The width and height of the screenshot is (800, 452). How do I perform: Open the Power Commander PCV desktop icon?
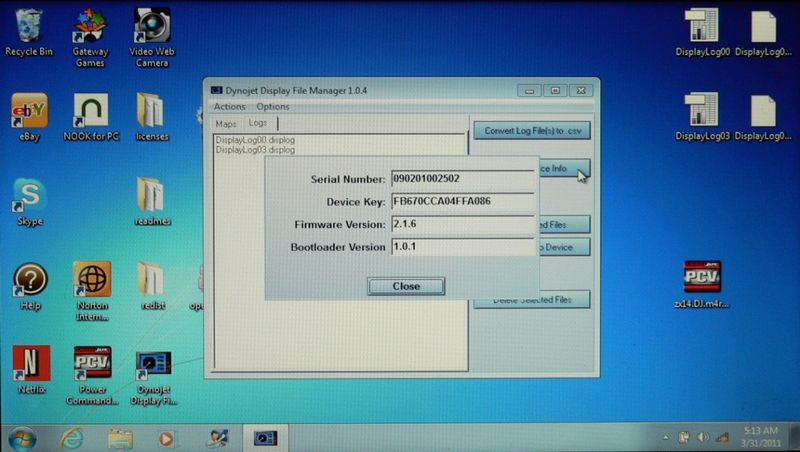(92, 364)
